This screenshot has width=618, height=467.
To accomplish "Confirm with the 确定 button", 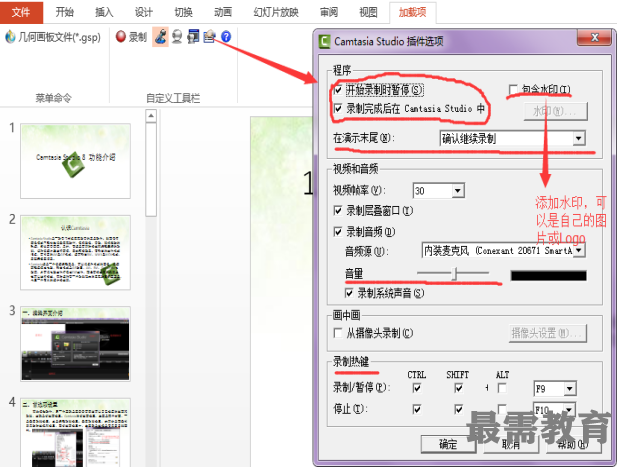I will [449, 444].
